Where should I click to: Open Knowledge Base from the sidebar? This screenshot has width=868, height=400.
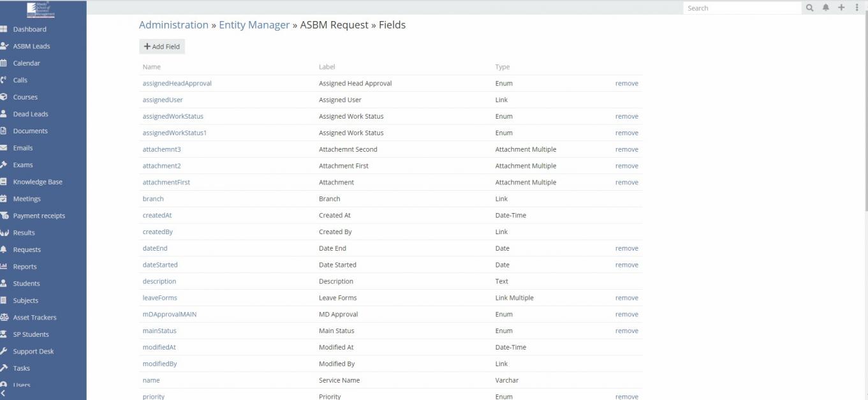tap(38, 182)
